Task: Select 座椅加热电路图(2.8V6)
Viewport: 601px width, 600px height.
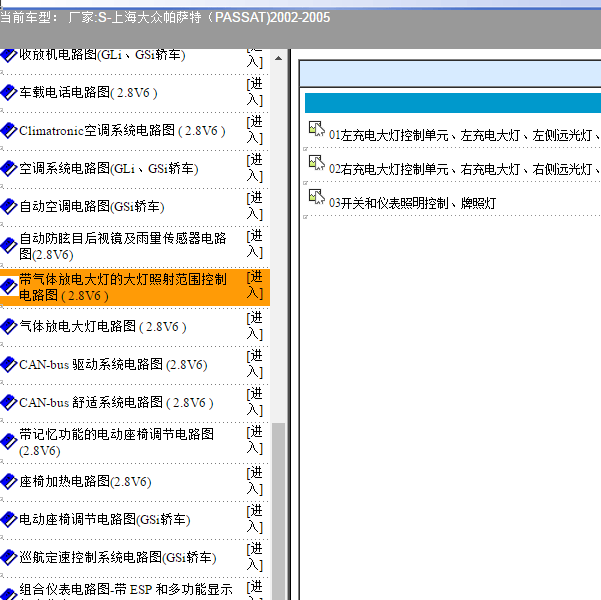Action: tap(85, 482)
